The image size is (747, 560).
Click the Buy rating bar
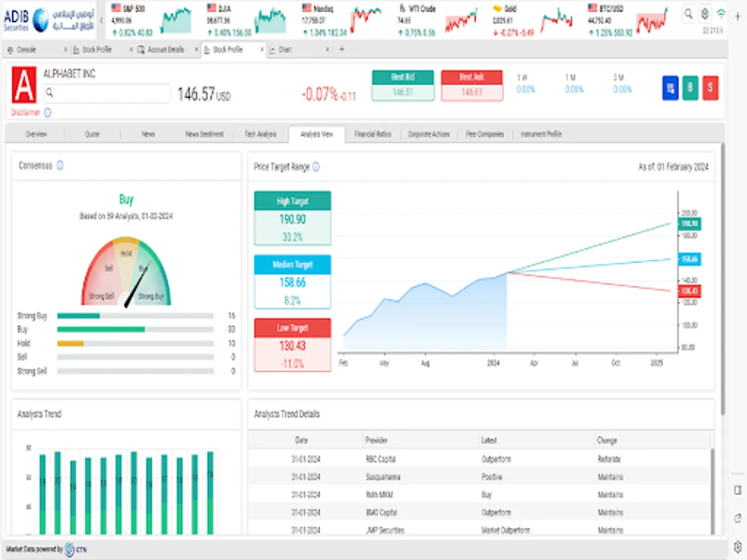click(135, 330)
